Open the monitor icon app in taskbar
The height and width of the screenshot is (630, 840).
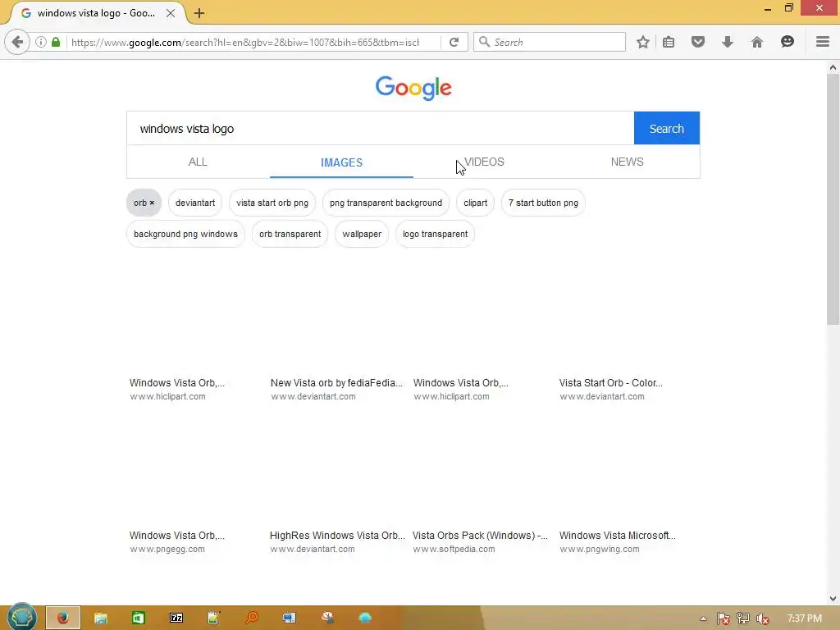tap(290, 618)
